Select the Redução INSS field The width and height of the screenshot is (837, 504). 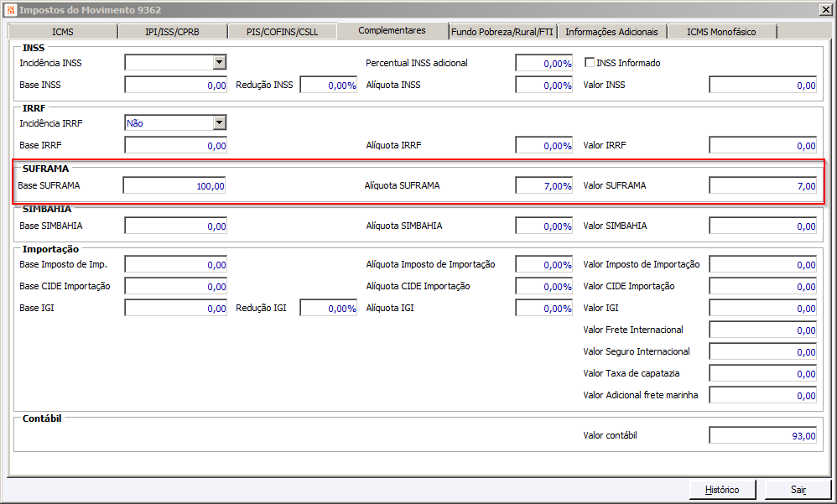(x=328, y=85)
